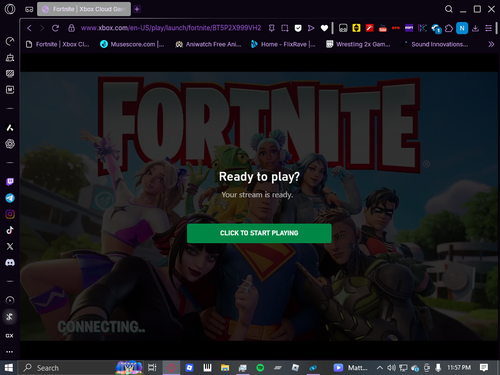This screenshot has width=500, height=375.
Task: Open the Musescore.com bookmark
Action: tap(132, 44)
